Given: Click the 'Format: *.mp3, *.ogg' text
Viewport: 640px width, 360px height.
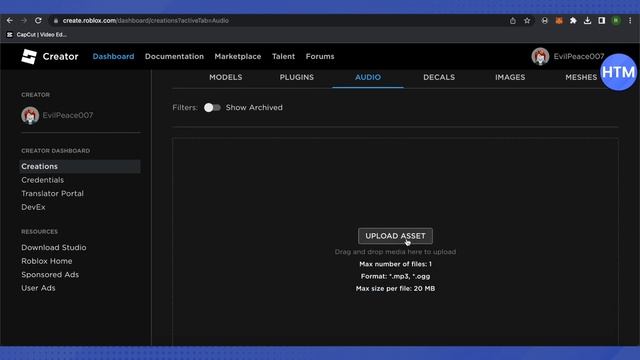Looking at the screenshot, I should (395, 276).
